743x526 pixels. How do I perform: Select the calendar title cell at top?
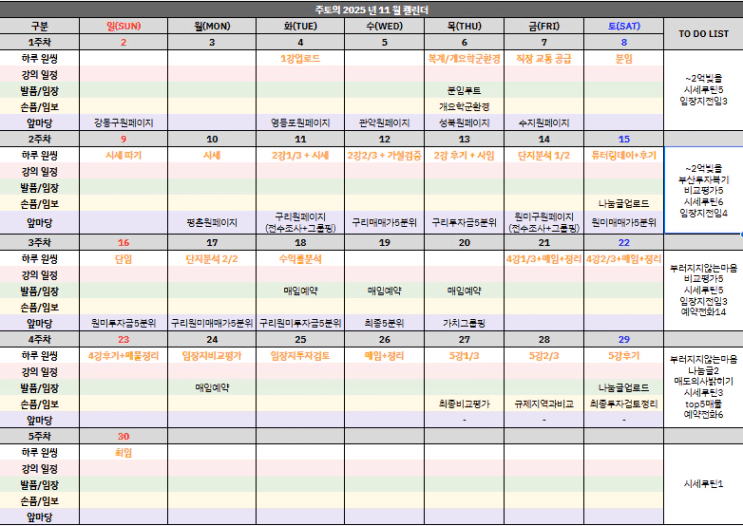(372, 9)
